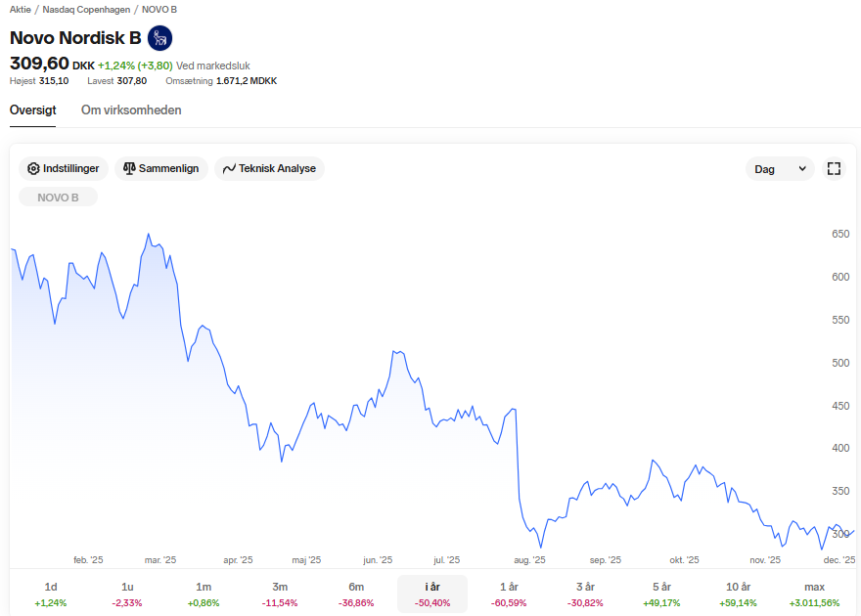This screenshot has width=861, height=616.
Task: Select 5 år time range
Action: pyautogui.click(x=661, y=594)
